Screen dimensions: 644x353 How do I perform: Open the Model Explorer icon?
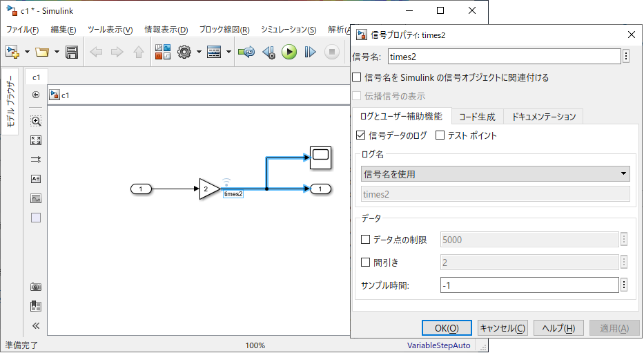pos(214,52)
